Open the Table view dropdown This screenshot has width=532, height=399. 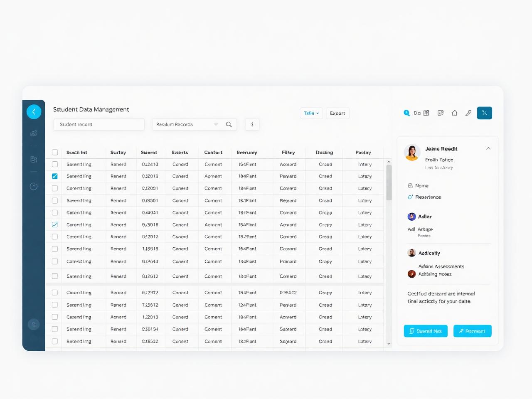311,113
